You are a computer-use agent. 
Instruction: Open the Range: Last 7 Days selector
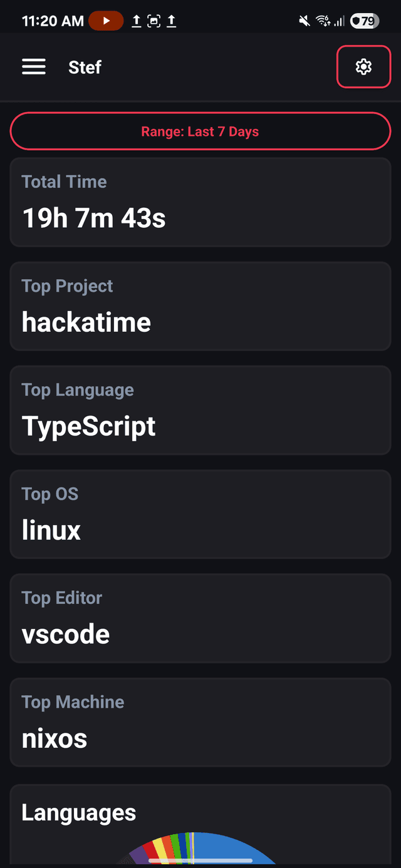[x=200, y=131]
